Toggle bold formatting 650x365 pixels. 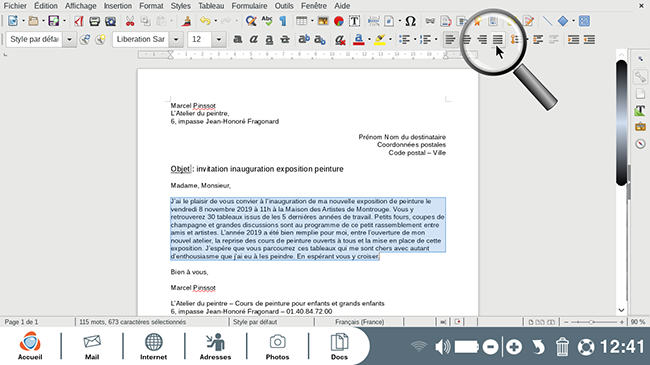click(238, 39)
